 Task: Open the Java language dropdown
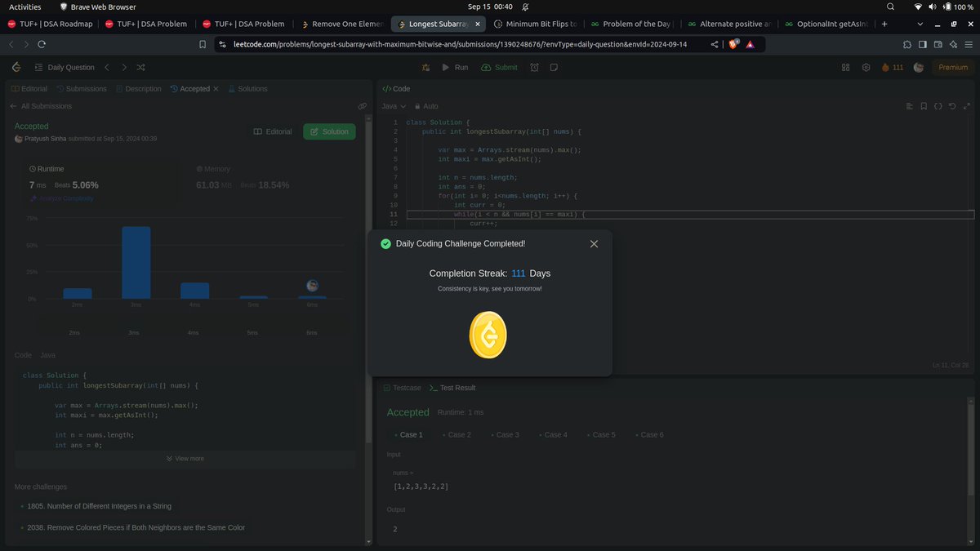pyautogui.click(x=394, y=106)
